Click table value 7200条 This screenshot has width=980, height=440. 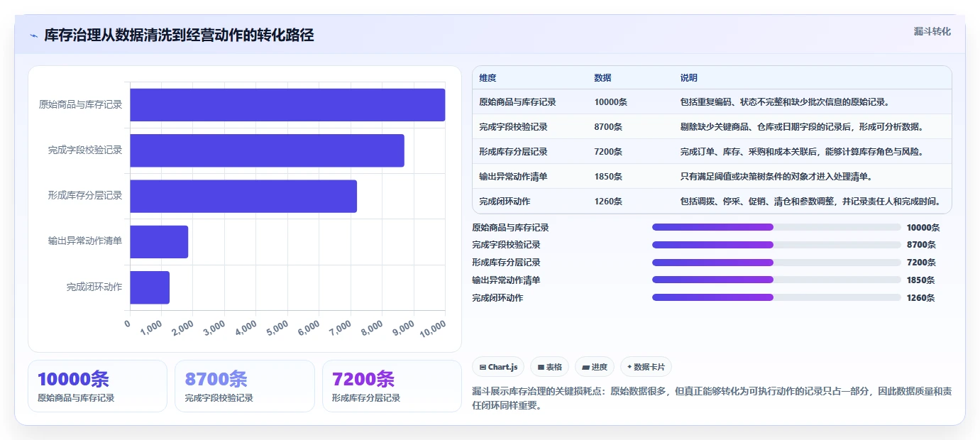(608, 151)
